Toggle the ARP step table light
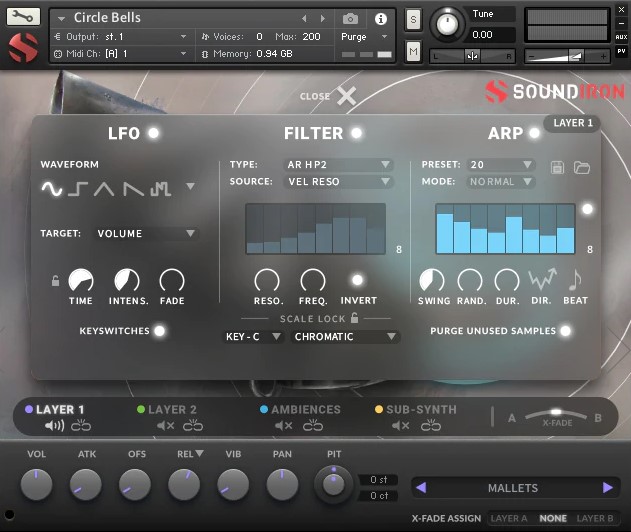 pyautogui.click(x=588, y=209)
